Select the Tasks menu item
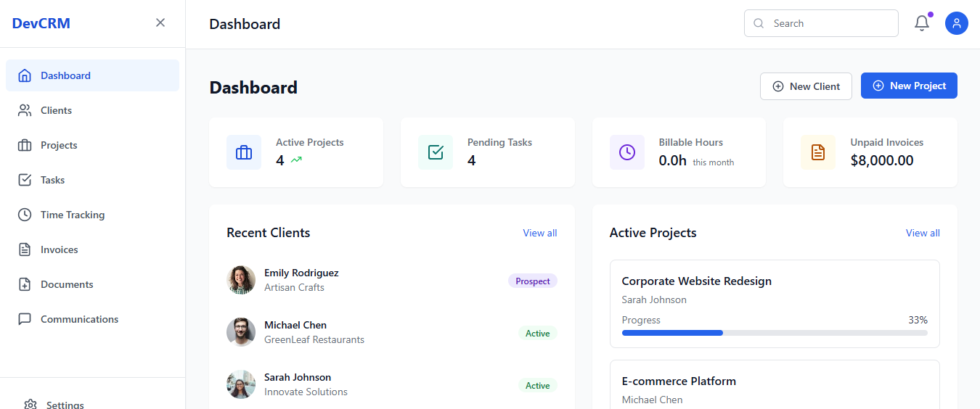 pos(92,180)
